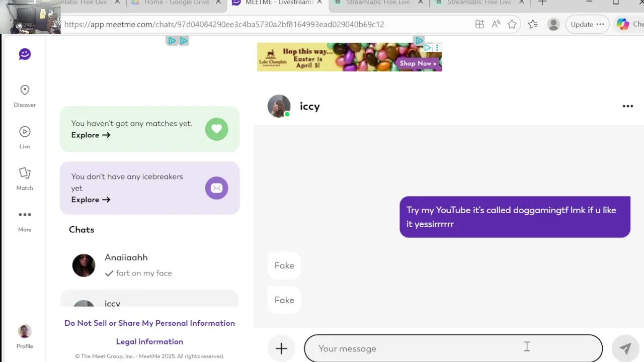
Task: Click browser split screen icon
Action: (479, 24)
